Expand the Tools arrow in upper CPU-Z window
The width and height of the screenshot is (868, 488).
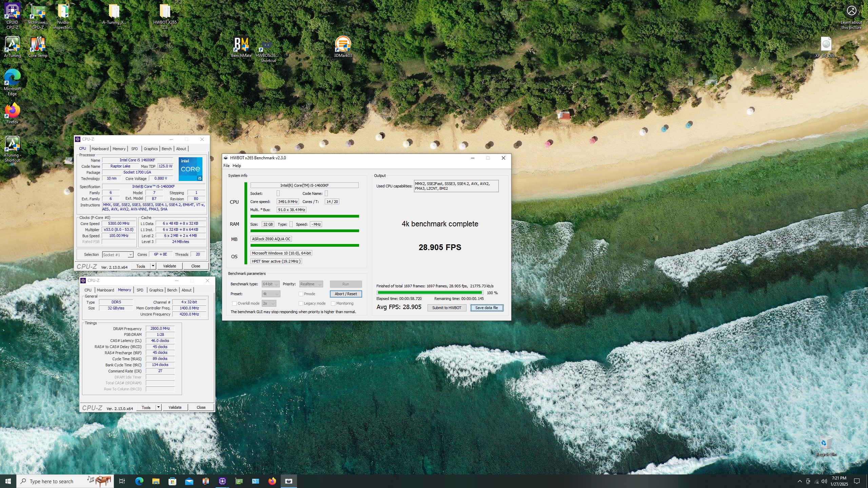[x=153, y=266]
